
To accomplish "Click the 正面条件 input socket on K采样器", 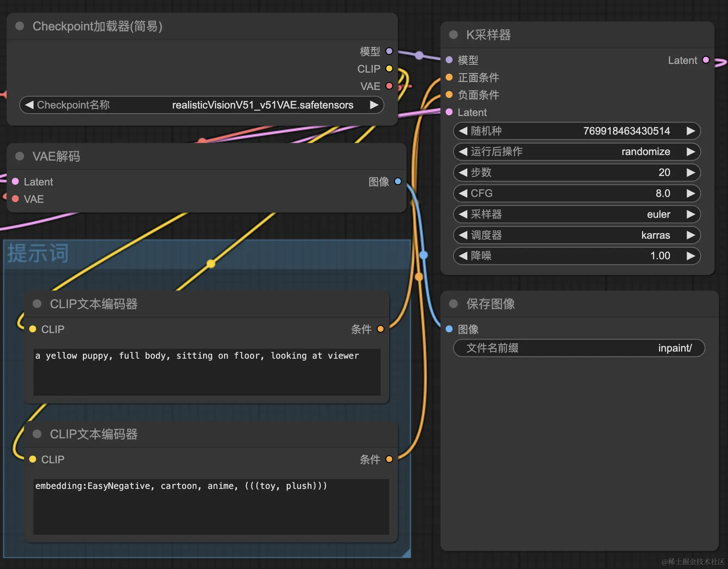I will tap(449, 77).
